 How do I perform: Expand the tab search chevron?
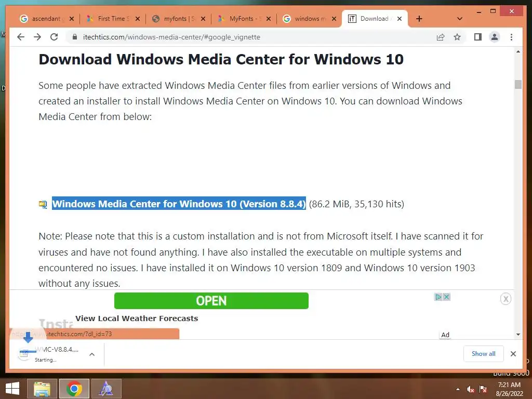(x=459, y=19)
